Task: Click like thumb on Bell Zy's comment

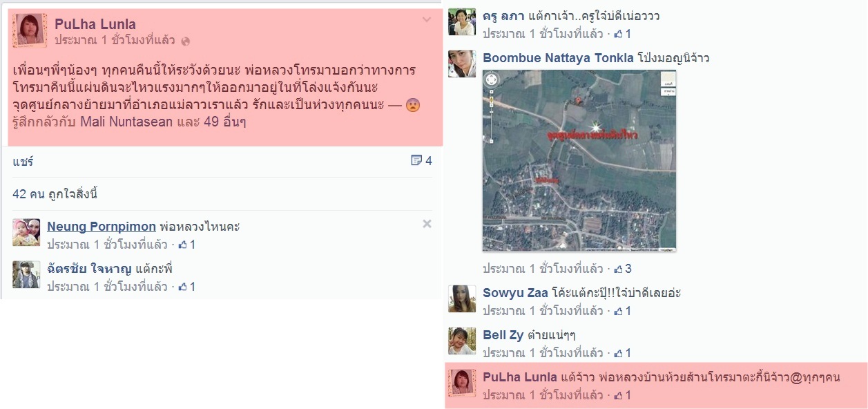Action: [618, 353]
